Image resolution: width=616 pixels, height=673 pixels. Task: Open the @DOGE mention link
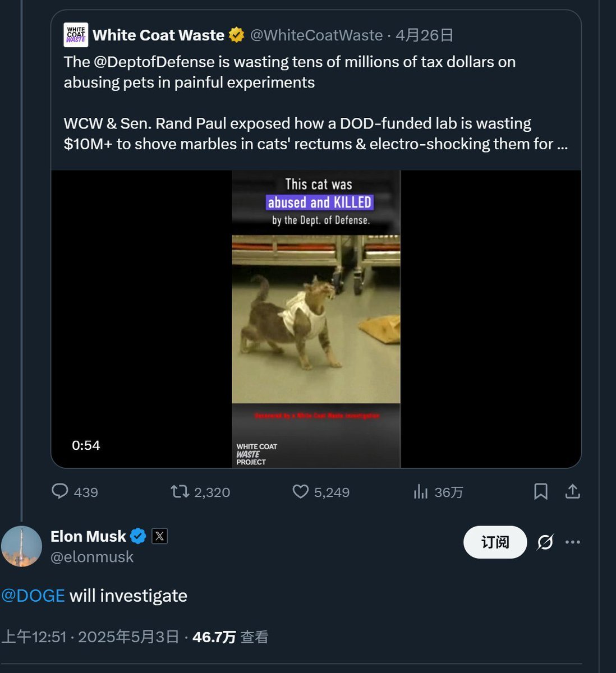33,595
